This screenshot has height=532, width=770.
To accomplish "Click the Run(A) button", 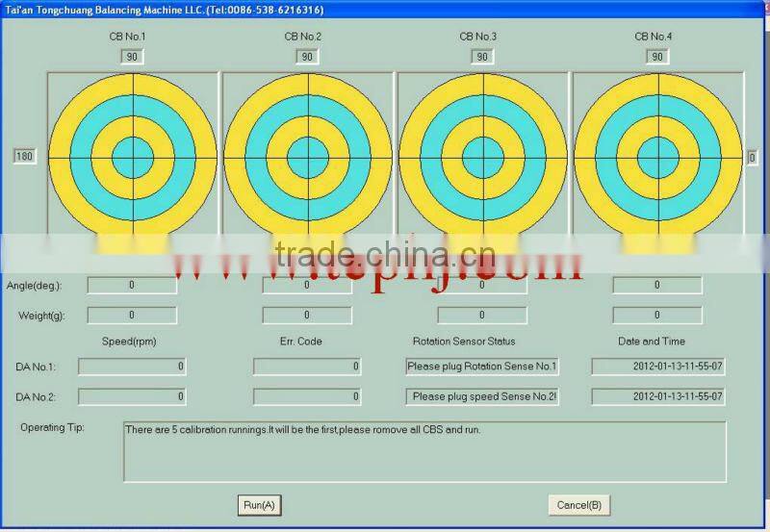I will click(259, 505).
